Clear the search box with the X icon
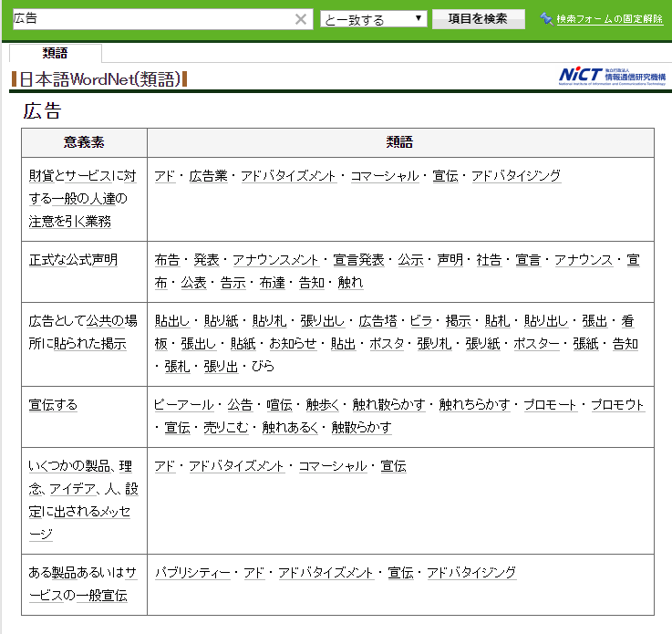Screen dimensions: 672x634 tap(301, 19)
